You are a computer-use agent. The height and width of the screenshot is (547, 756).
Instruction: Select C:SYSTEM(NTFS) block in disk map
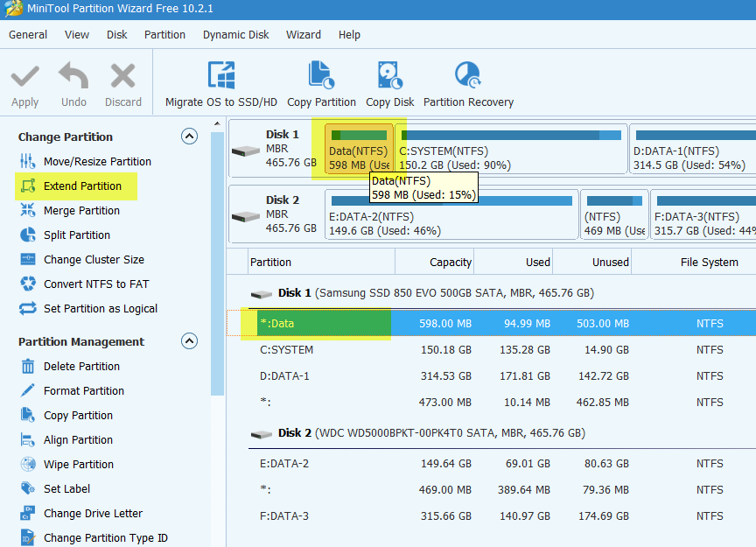point(511,149)
